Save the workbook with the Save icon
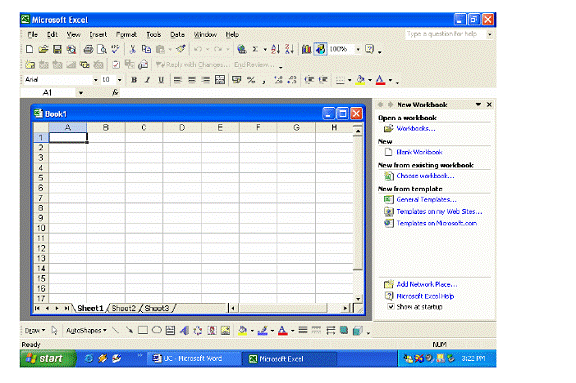 (x=57, y=49)
